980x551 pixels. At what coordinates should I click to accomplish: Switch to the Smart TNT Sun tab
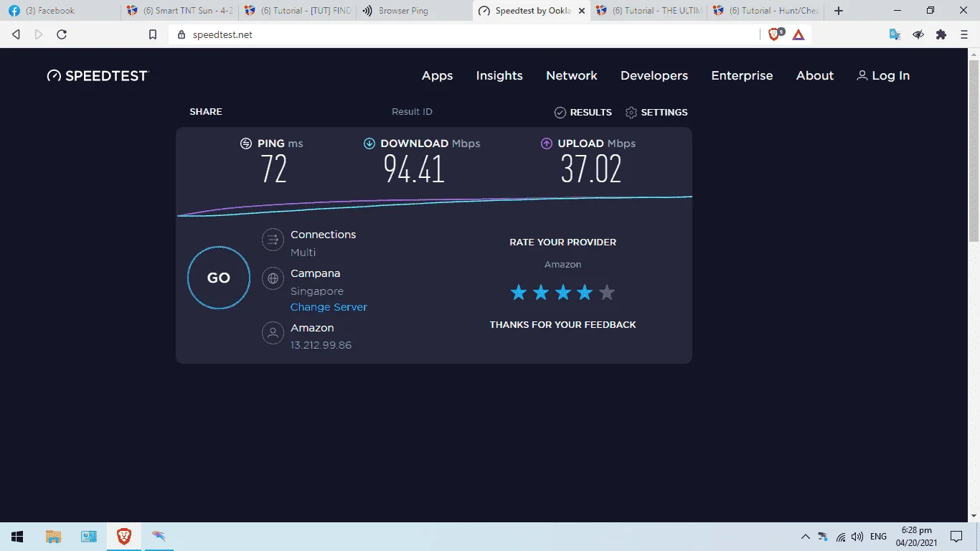pyautogui.click(x=179, y=11)
